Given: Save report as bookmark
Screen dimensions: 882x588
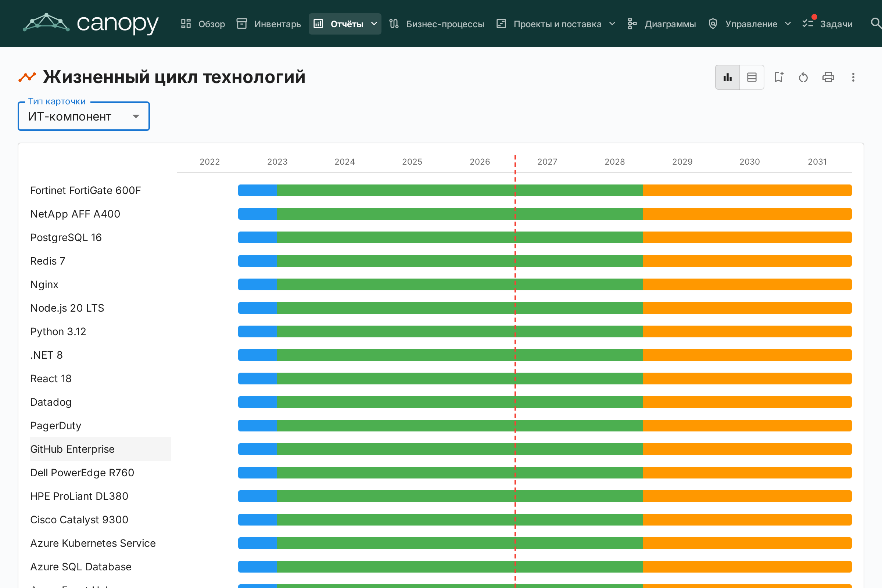Looking at the screenshot, I should [778, 77].
